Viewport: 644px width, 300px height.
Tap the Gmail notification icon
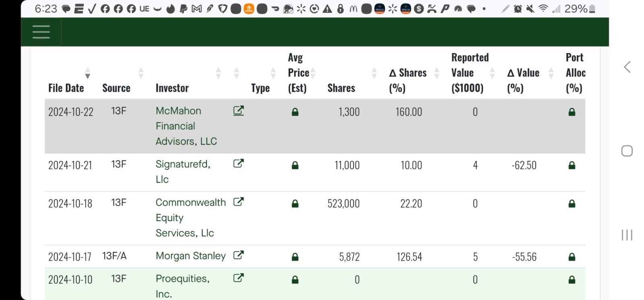(197, 8)
